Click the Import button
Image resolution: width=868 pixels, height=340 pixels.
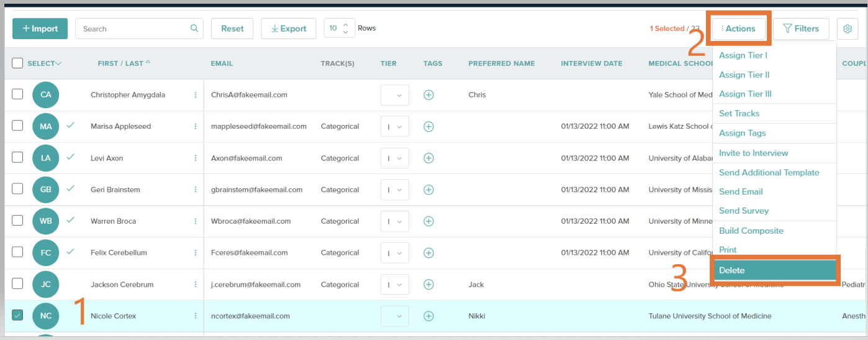[x=40, y=29]
